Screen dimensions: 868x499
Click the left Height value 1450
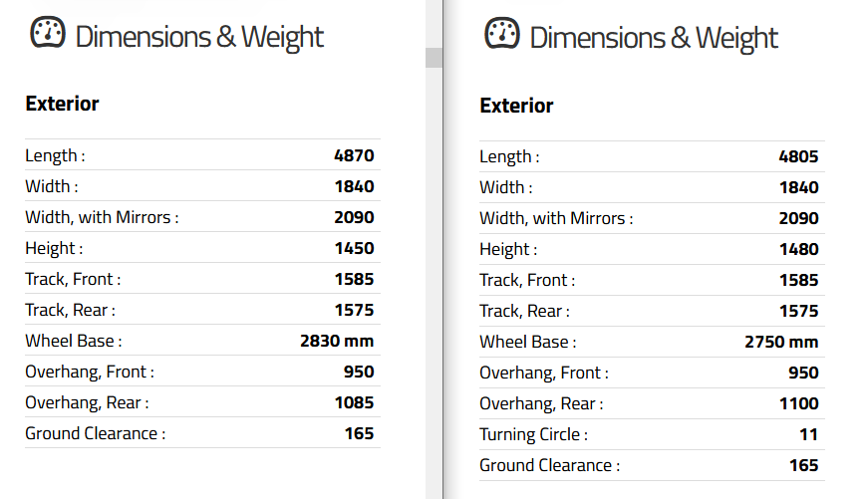pos(355,248)
